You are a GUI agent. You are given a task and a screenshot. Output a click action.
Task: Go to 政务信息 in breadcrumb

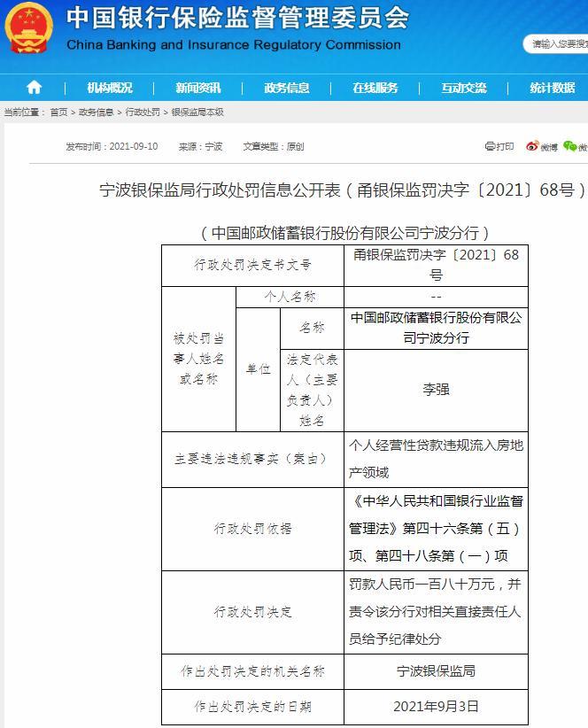(x=96, y=112)
